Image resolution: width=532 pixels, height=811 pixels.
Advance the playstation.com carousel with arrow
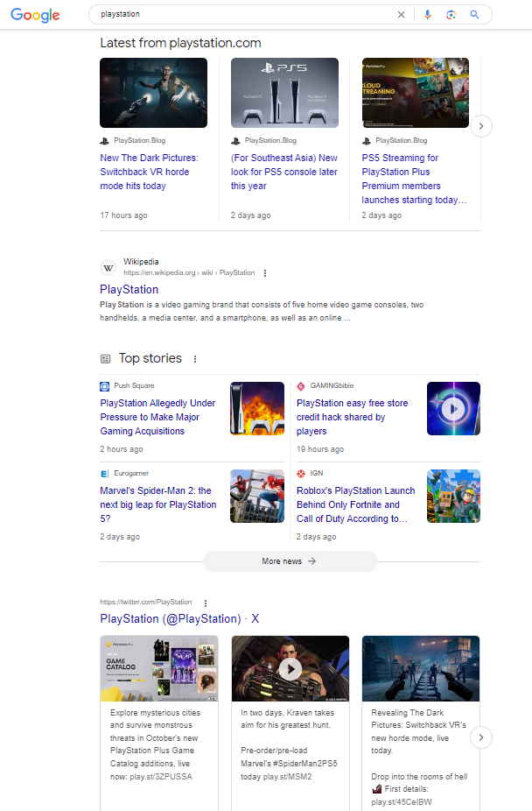point(481,126)
